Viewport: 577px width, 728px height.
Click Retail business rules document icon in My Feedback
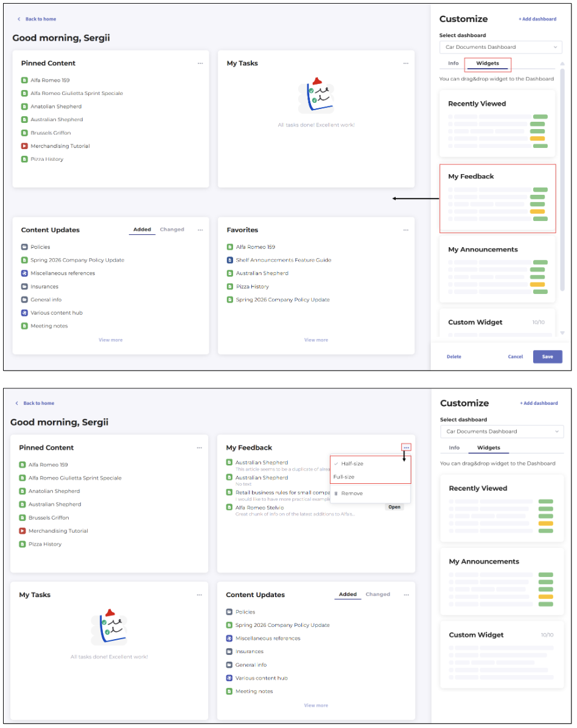tap(229, 492)
